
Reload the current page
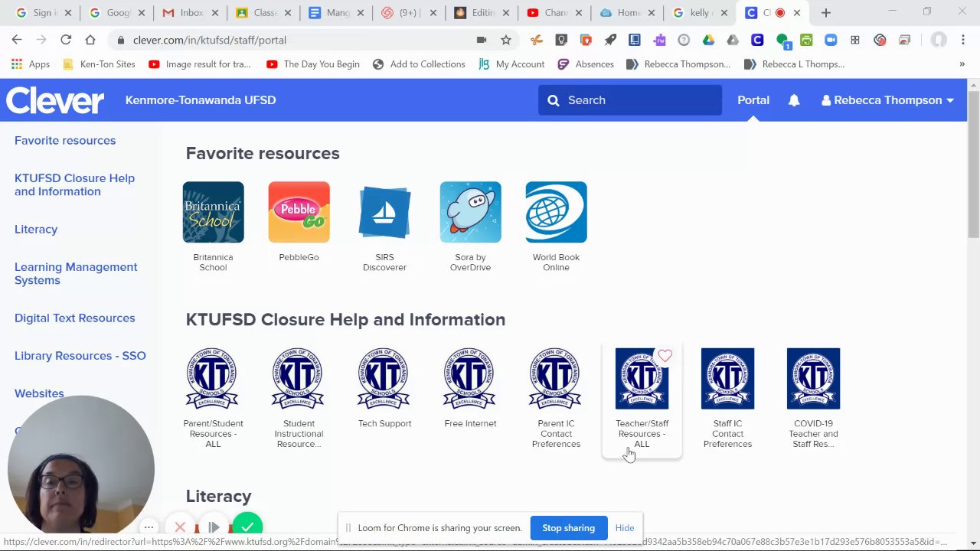(66, 40)
